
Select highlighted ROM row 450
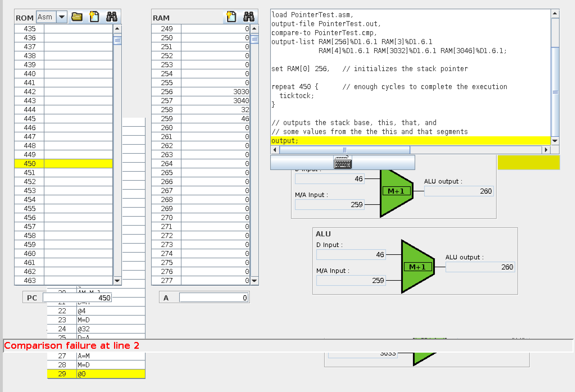tap(64, 164)
